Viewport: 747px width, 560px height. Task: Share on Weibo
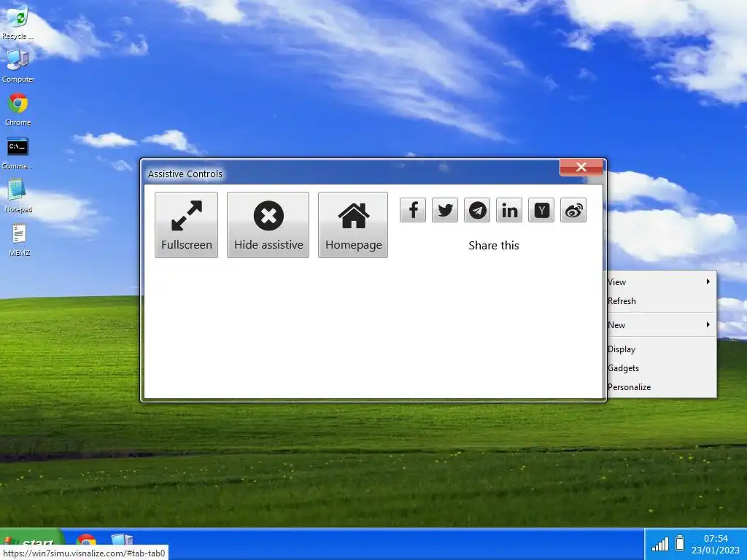pyautogui.click(x=573, y=210)
